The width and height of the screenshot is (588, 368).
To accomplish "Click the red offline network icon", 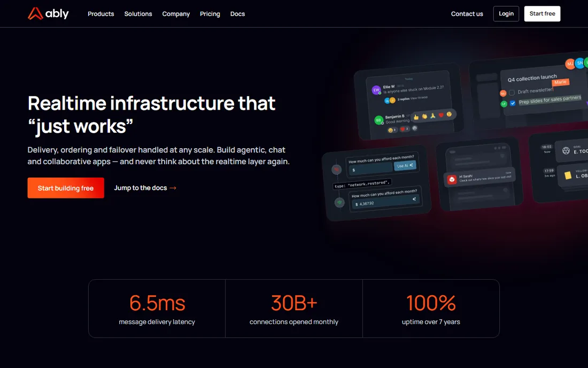I will coord(336,170).
